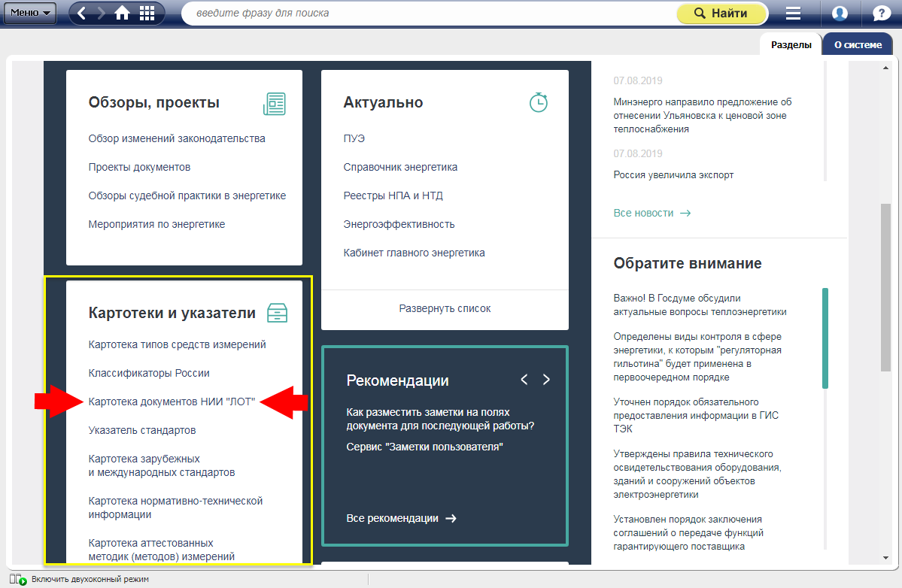Show next recommendation with right chevron
Image resolution: width=902 pixels, height=588 pixels.
coord(546,380)
